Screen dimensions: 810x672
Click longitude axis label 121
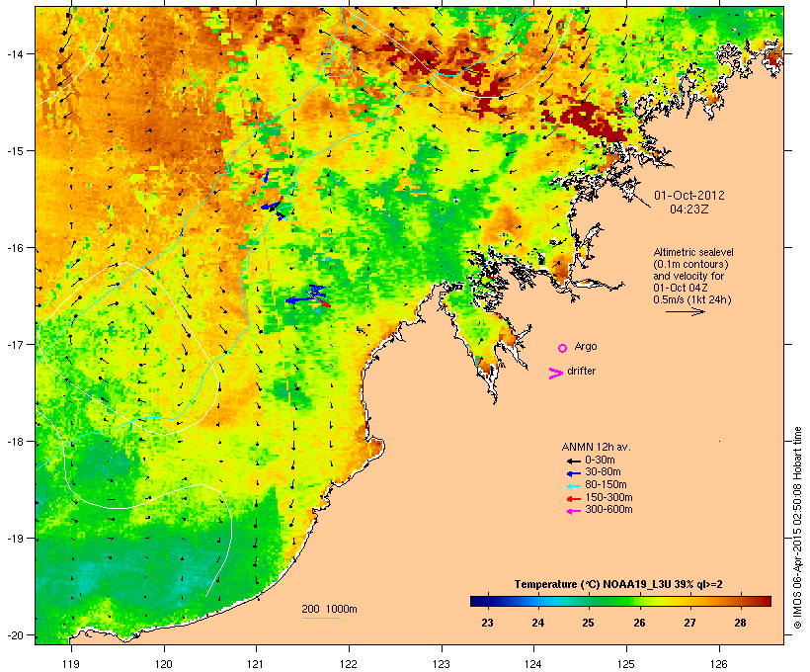tap(256, 664)
